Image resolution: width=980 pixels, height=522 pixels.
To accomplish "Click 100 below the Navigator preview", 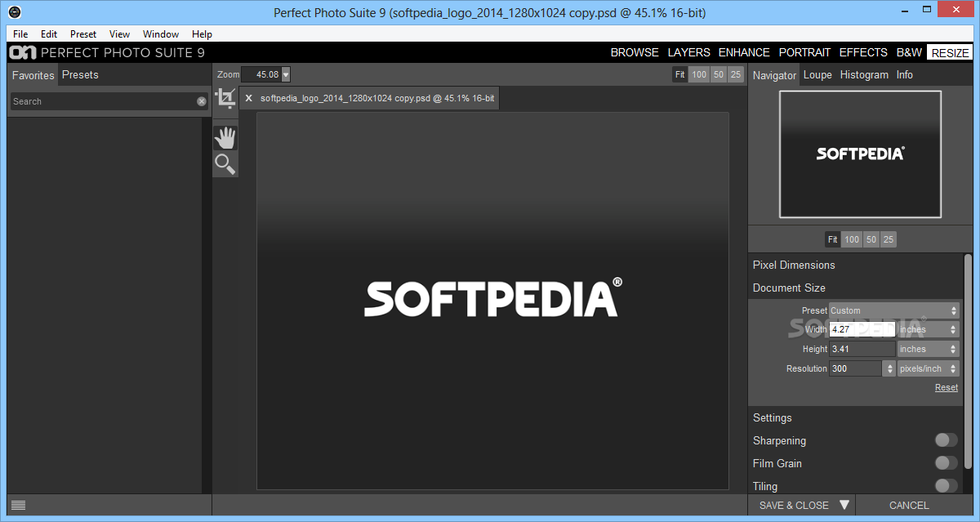I will pyautogui.click(x=852, y=239).
